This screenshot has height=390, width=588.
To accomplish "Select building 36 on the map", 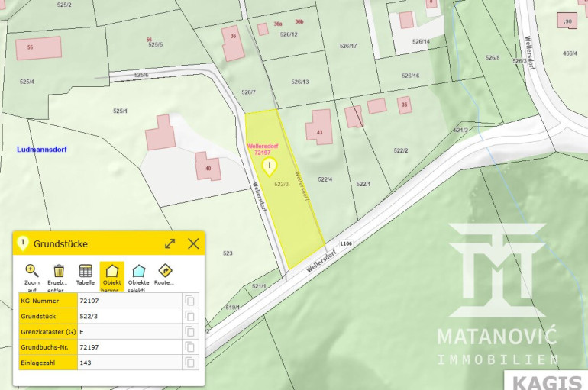I will [x=232, y=43].
